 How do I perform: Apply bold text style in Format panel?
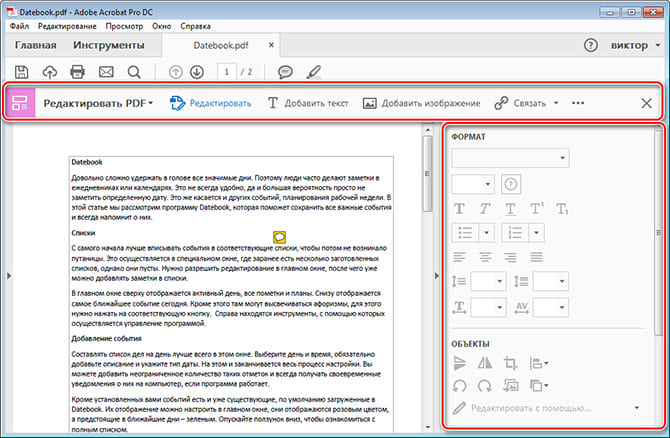coord(459,209)
